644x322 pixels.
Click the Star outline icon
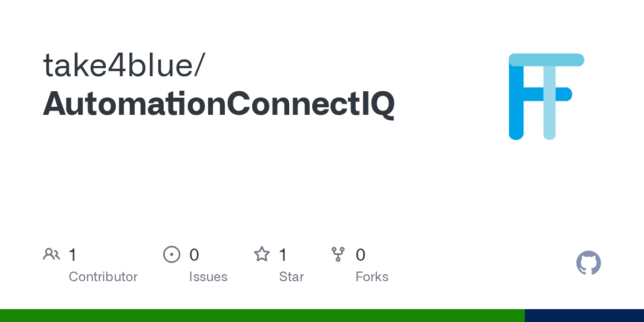[x=261, y=254]
